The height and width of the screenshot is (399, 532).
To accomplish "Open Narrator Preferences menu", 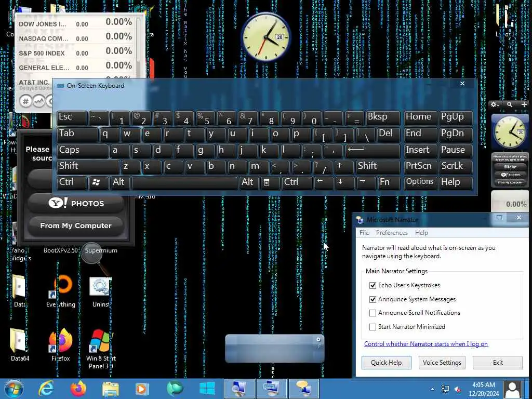I will 392,233.
